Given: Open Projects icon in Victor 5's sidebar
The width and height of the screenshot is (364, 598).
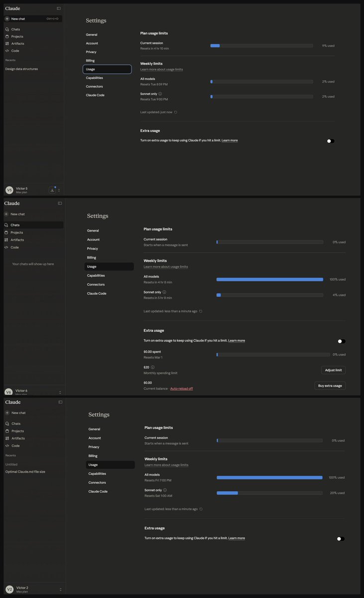Looking at the screenshot, I should click(7, 36).
